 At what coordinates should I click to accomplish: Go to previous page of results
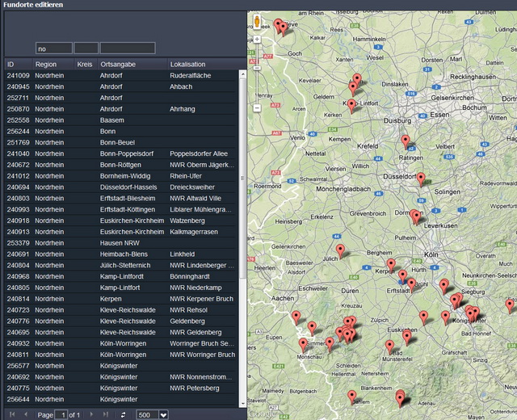[x=24, y=414]
